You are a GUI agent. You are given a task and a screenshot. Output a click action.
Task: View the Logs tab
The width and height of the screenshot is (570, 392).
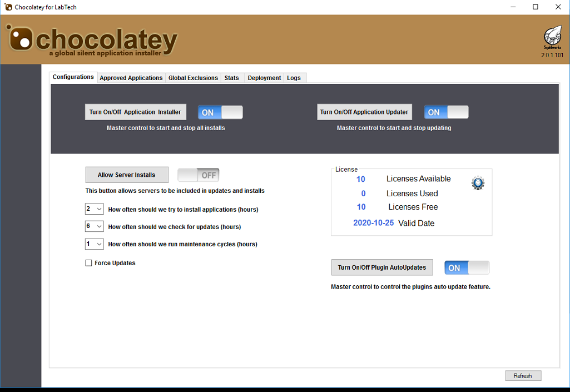294,78
